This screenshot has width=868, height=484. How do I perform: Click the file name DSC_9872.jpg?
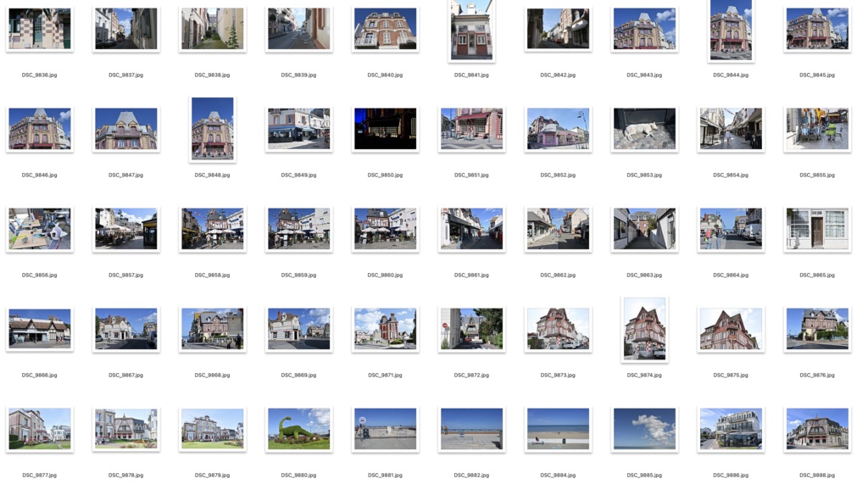471,376
